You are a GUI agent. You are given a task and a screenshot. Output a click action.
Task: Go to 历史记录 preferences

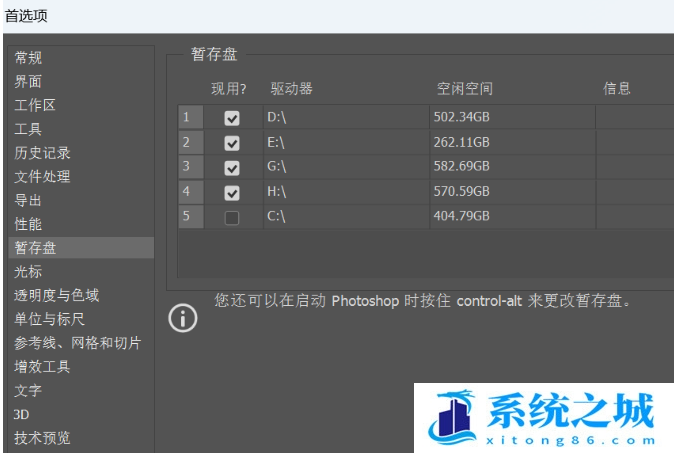[x=42, y=153]
